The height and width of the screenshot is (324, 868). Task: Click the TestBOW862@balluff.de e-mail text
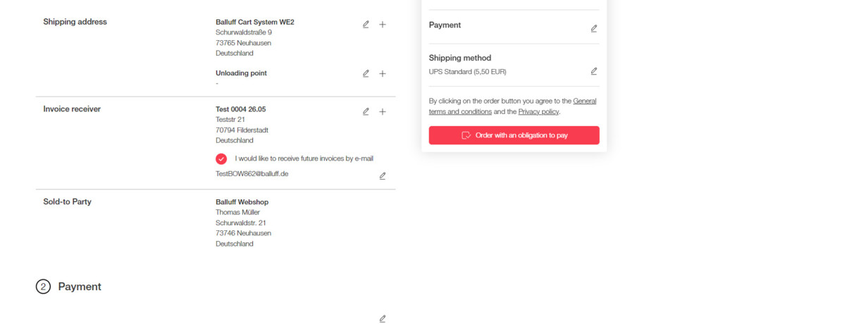click(x=252, y=174)
